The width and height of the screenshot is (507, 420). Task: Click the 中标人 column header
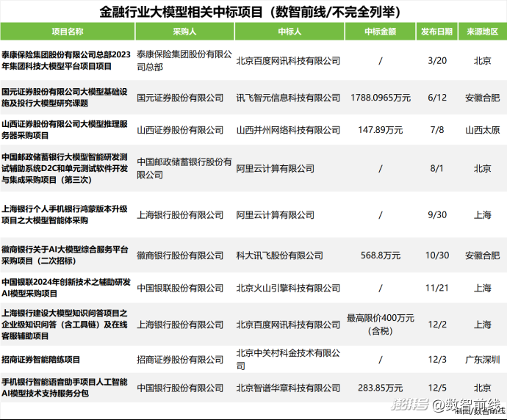(x=290, y=32)
